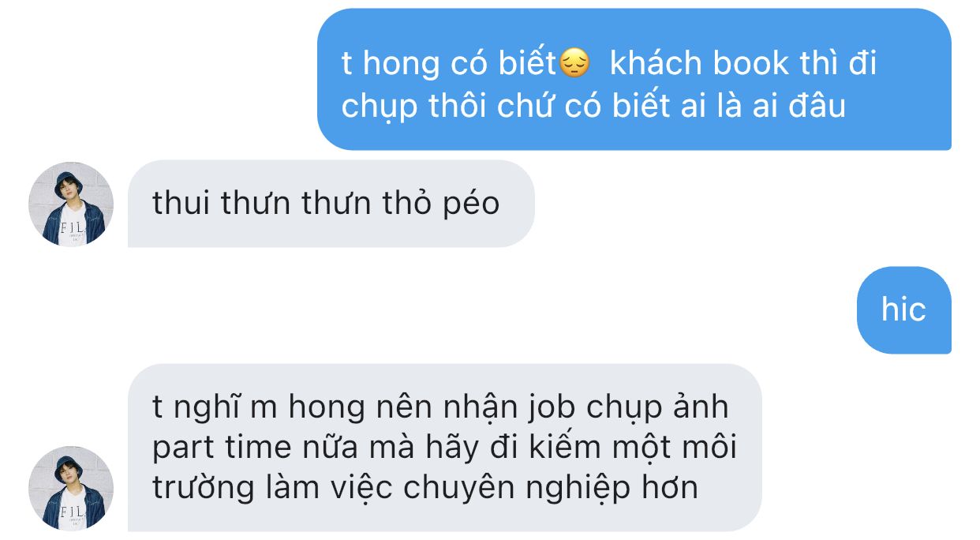This screenshot has height=540, width=980.
Task: Click the words "part time" in the last message
Action: 222,448
